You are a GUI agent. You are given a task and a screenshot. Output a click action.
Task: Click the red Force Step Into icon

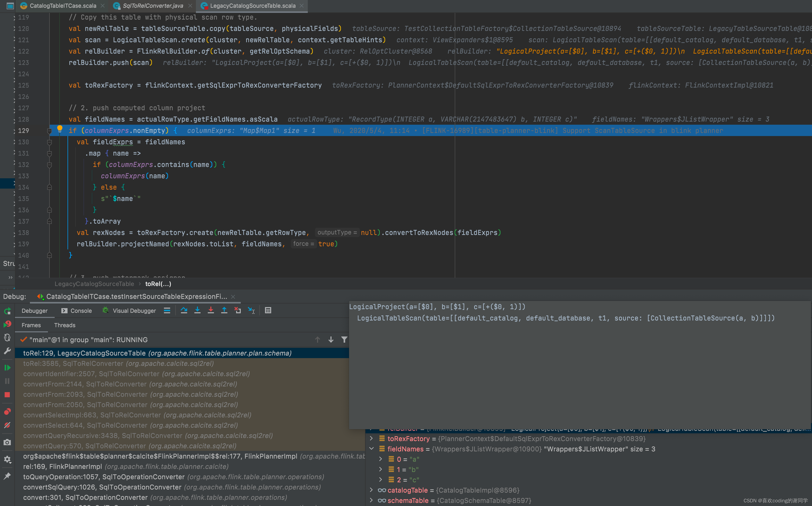pyautogui.click(x=211, y=310)
